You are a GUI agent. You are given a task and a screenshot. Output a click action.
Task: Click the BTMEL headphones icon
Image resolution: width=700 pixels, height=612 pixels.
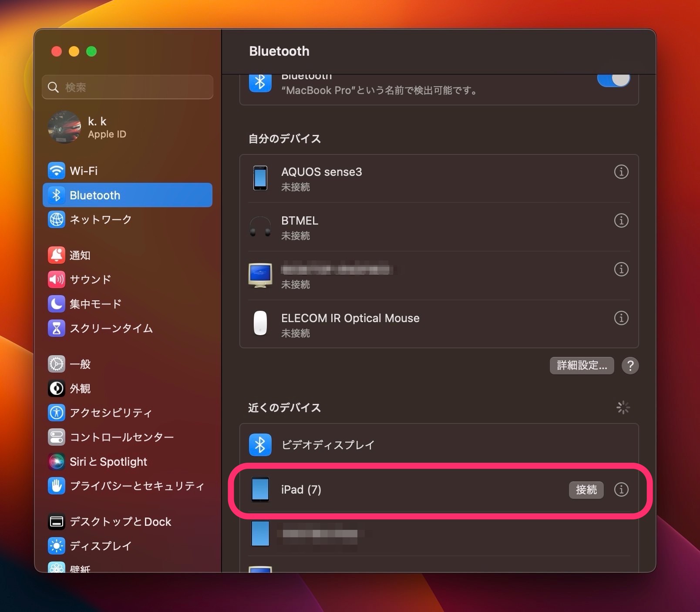pos(260,226)
